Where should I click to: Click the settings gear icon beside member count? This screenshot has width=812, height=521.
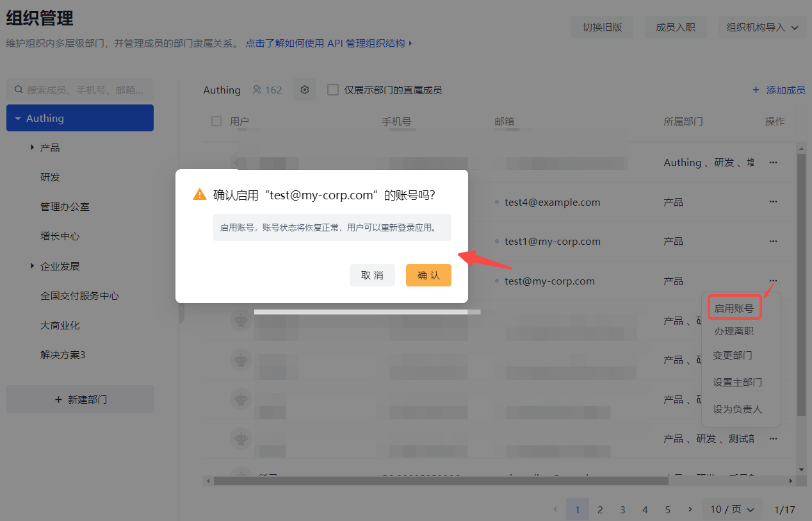tap(305, 90)
